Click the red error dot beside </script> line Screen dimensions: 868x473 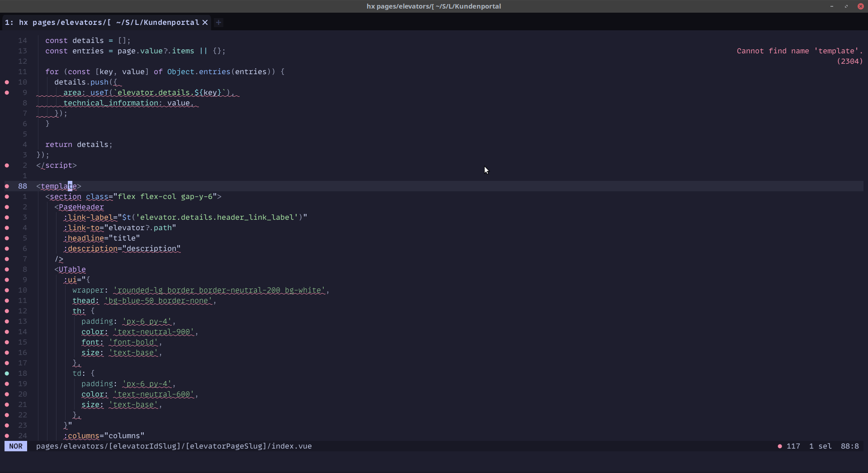click(7, 166)
